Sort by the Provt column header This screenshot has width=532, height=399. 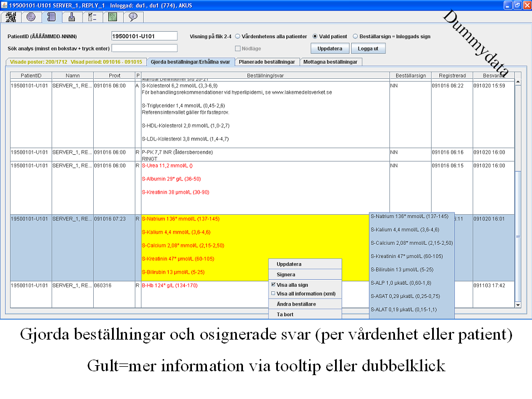pyautogui.click(x=114, y=75)
